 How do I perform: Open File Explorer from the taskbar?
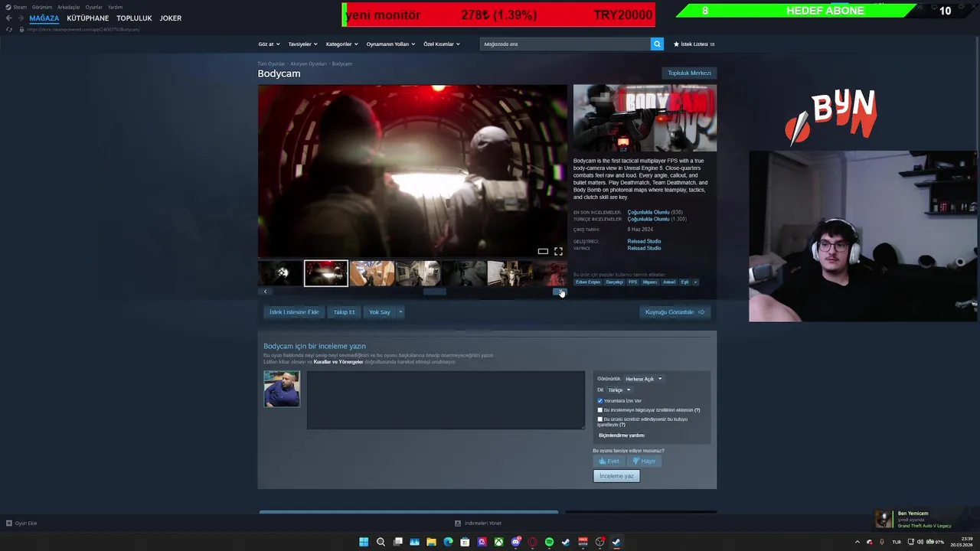point(431,542)
